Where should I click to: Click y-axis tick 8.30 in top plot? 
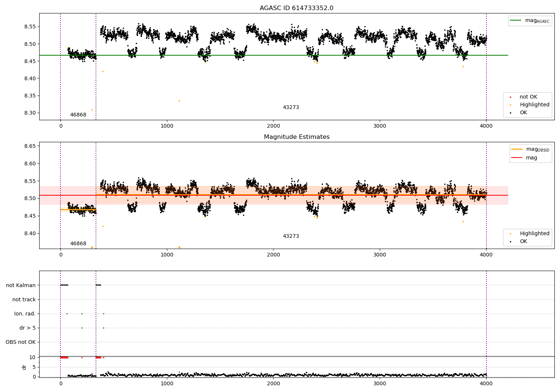(x=30, y=113)
